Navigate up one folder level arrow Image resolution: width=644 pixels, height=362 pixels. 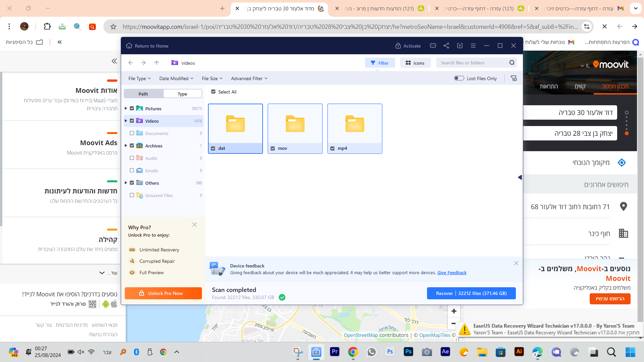tap(157, 63)
